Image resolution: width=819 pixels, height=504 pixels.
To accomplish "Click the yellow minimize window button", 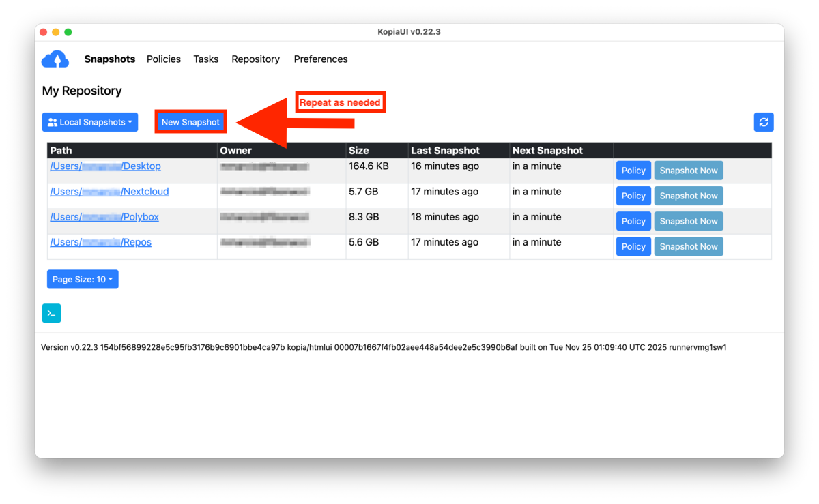I will (x=55, y=32).
